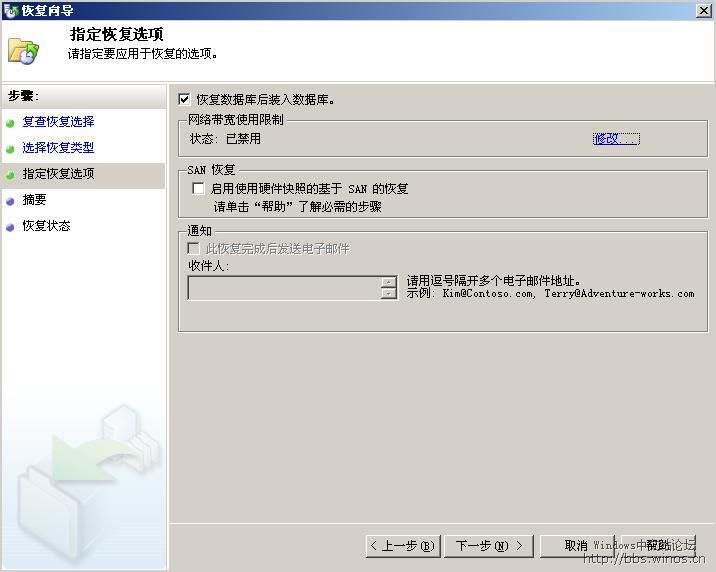Image resolution: width=716 pixels, height=572 pixels.
Task: Click the 上一步(B) back button
Action: click(x=402, y=546)
